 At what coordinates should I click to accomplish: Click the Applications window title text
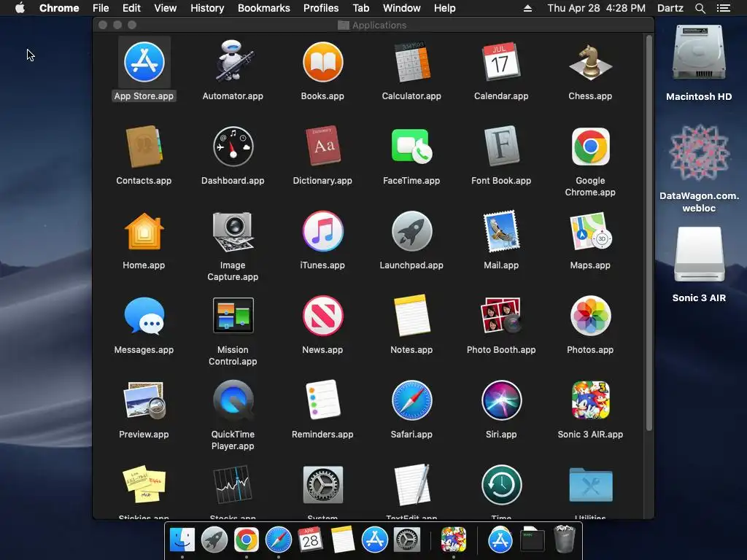tap(379, 26)
